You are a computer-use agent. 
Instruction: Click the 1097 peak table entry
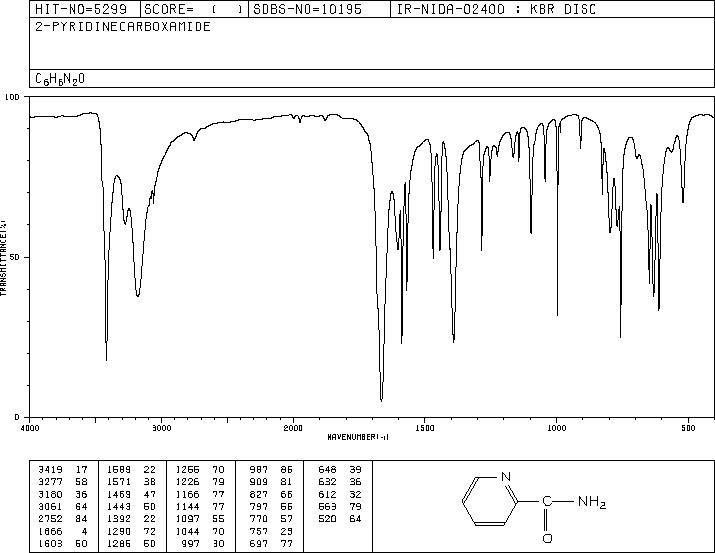(x=200, y=519)
